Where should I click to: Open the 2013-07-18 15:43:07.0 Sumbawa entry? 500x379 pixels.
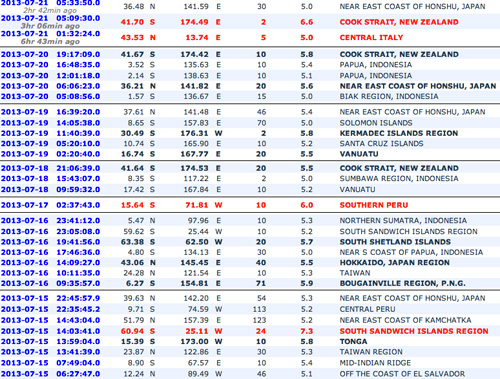point(50,179)
